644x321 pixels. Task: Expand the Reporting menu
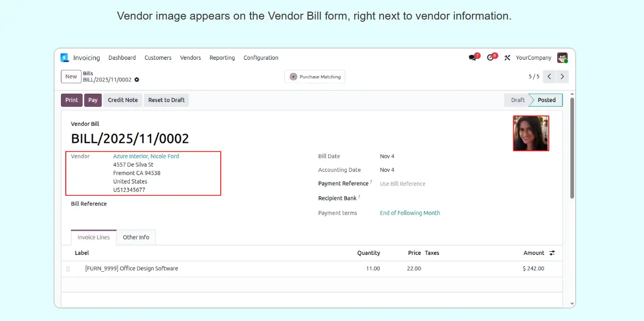tap(222, 58)
